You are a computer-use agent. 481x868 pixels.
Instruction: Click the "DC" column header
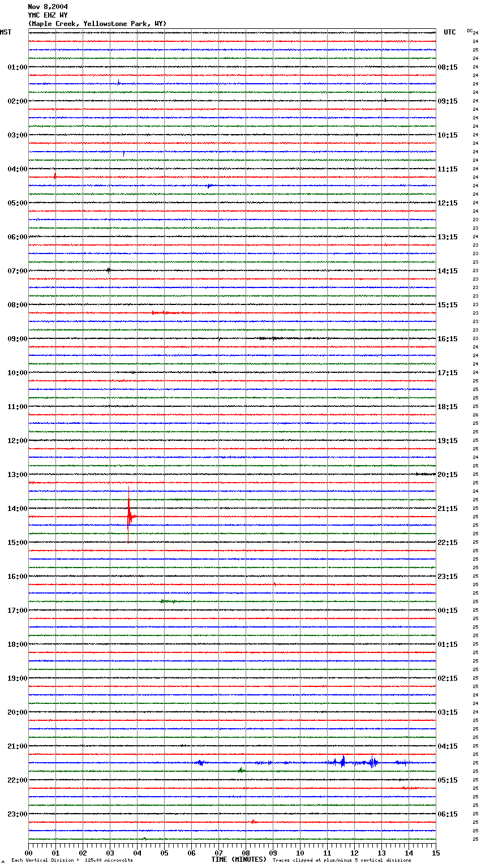[x=470, y=31]
